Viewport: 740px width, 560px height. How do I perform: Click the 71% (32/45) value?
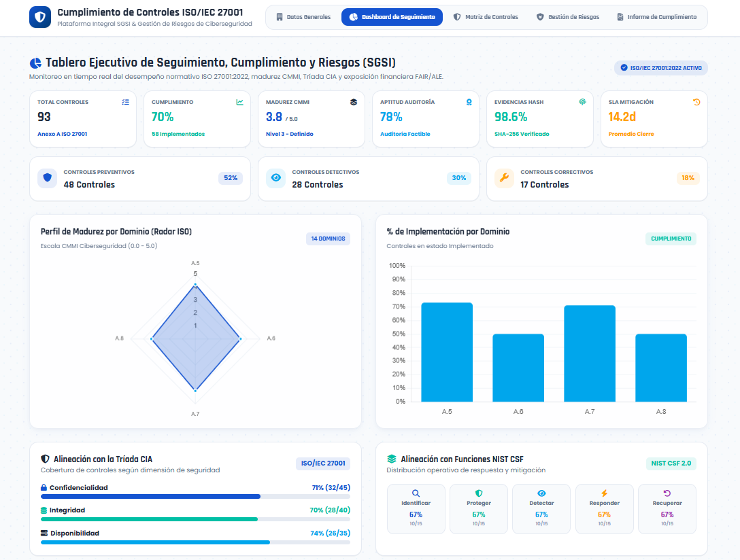pos(331,487)
